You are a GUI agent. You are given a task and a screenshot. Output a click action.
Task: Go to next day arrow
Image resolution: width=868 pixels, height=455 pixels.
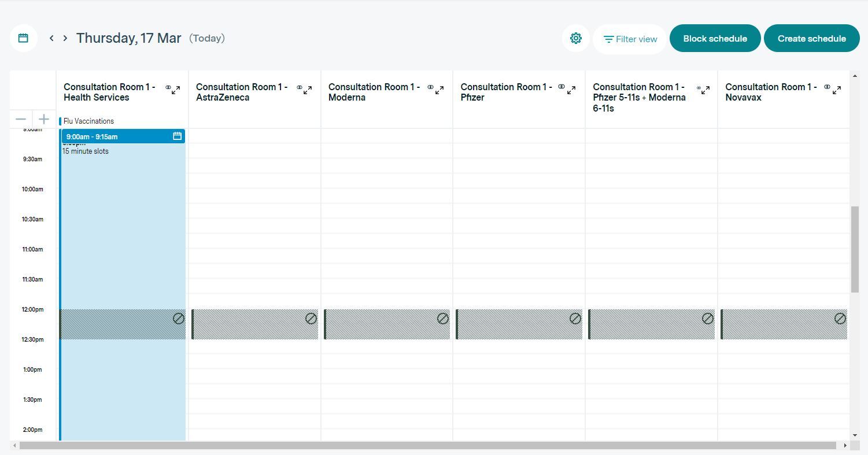(x=65, y=38)
